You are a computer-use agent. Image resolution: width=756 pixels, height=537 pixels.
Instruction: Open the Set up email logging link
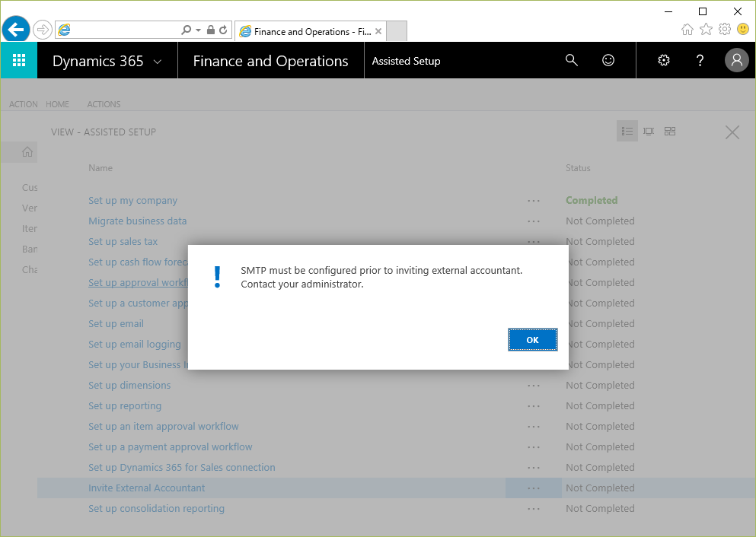(135, 345)
